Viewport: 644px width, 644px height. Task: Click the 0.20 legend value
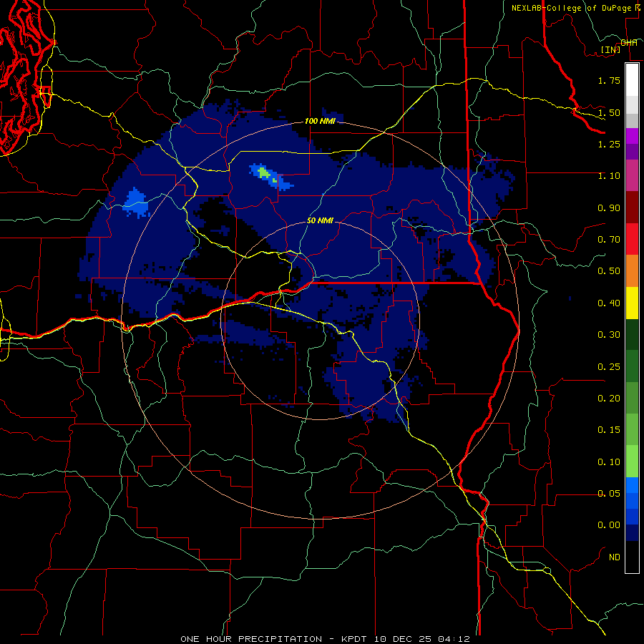[609, 399]
